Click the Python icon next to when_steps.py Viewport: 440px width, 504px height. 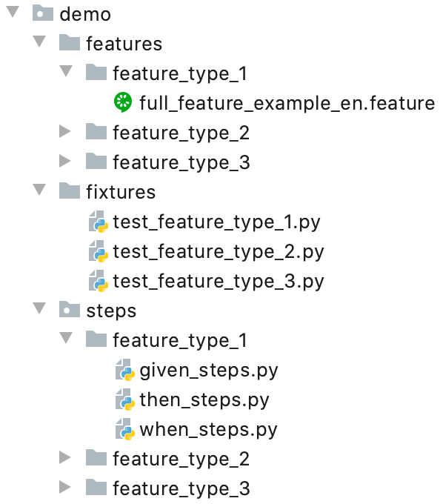tap(125, 429)
